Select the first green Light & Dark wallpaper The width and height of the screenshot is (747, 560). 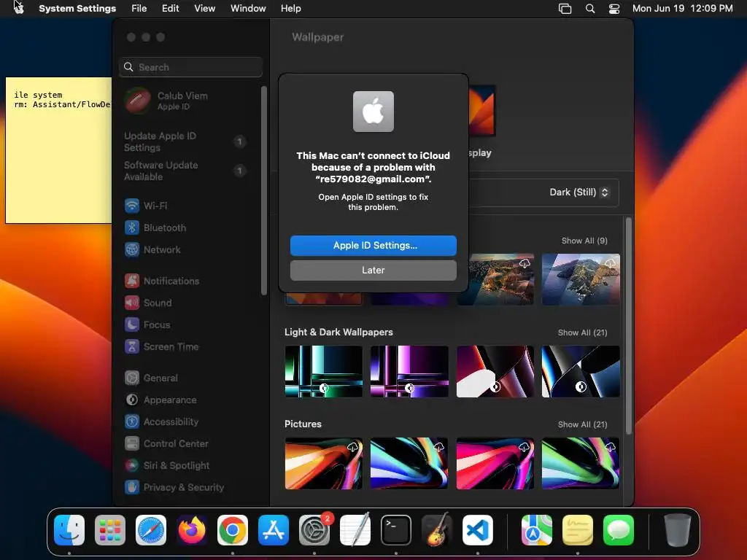coord(323,371)
